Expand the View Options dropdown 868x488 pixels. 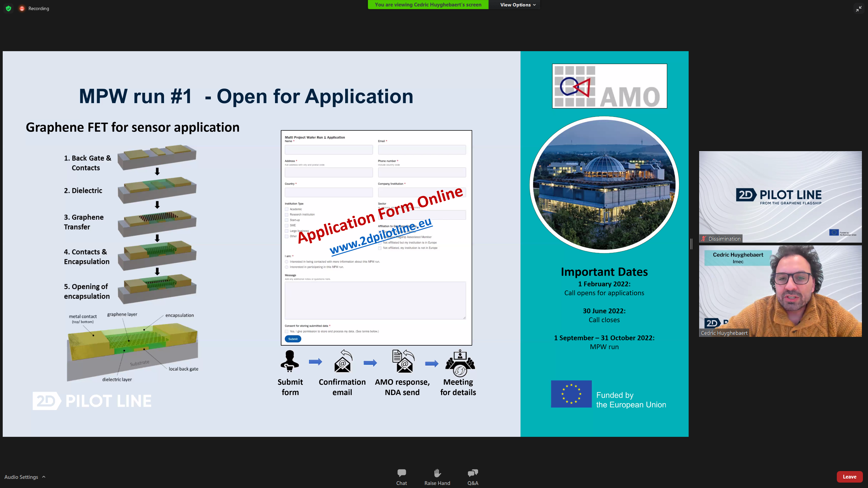point(518,5)
